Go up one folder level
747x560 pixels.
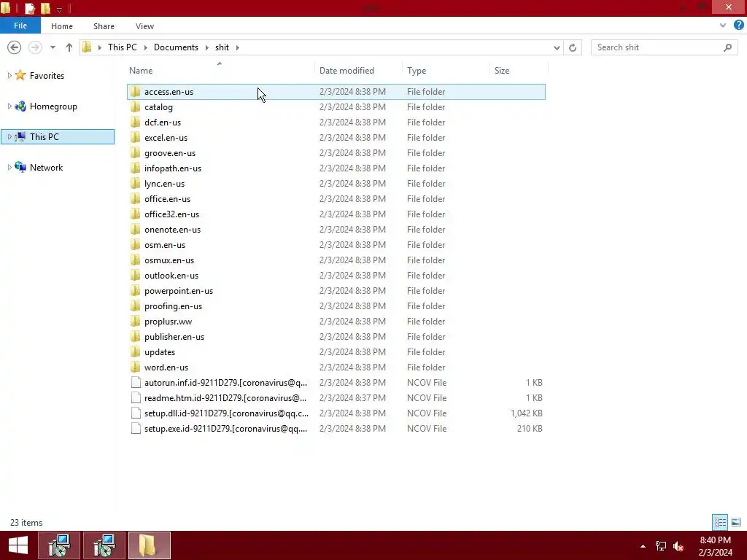point(69,47)
